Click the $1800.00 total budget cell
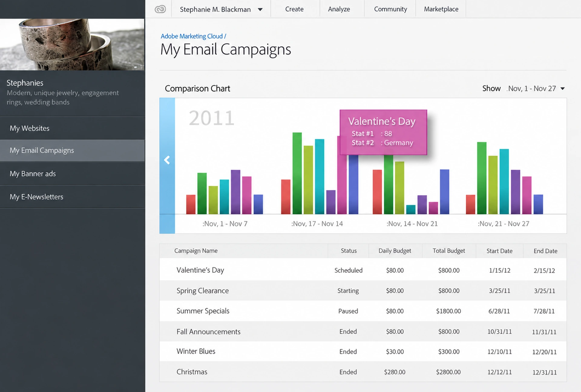Viewport: 581px width, 392px height. (x=448, y=311)
